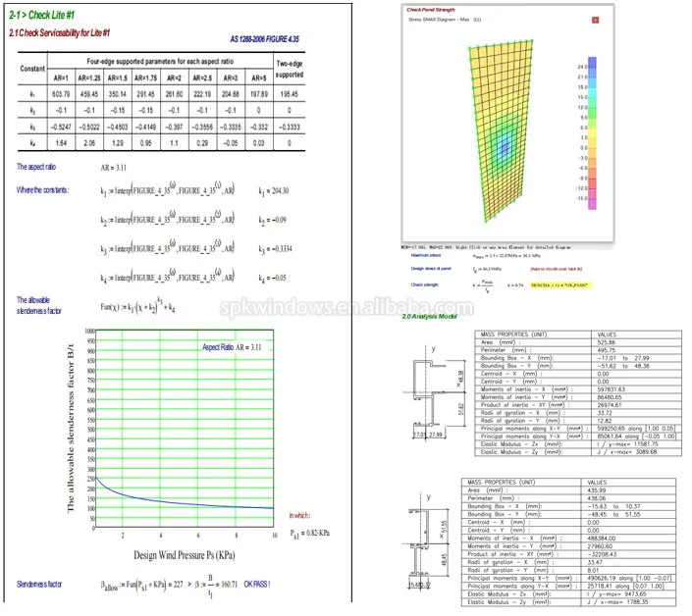Click the "AR=5" column header

point(258,78)
